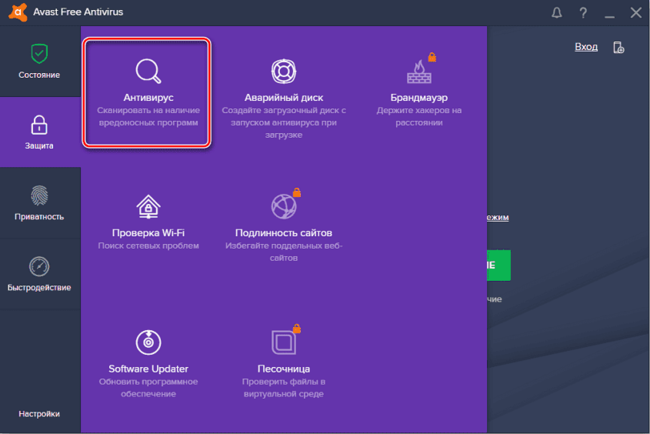This screenshot has width=650, height=434.
Task: Click the Брандмауэр firewall icon
Action: [x=419, y=71]
